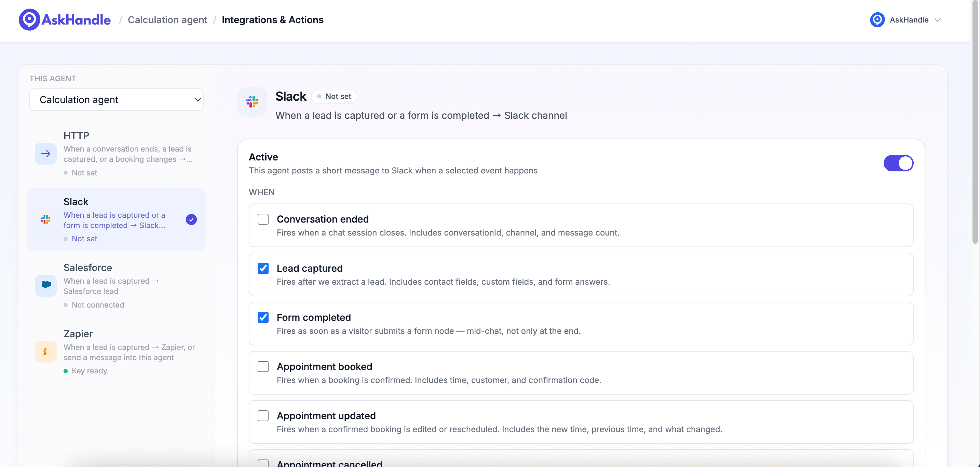The image size is (980, 467).
Task: Click the AskHandle logo in header
Action: click(65, 20)
